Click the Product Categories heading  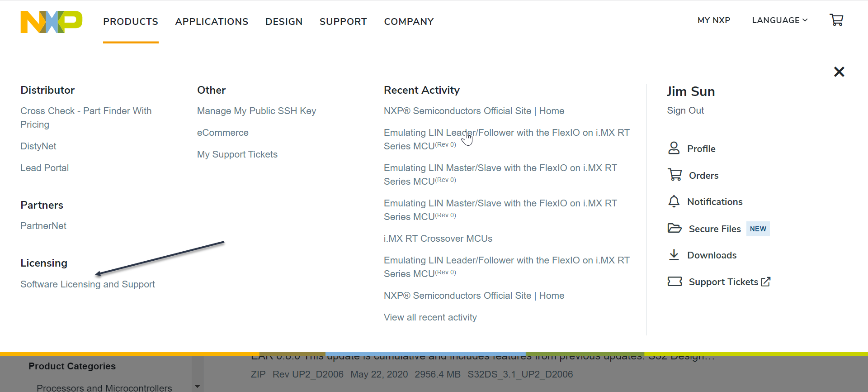[x=72, y=366]
